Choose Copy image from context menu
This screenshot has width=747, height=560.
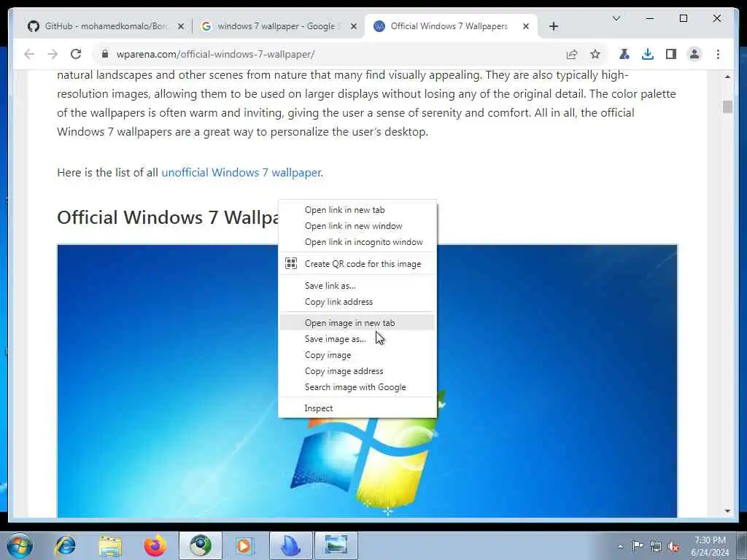pyautogui.click(x=357, y=355)
